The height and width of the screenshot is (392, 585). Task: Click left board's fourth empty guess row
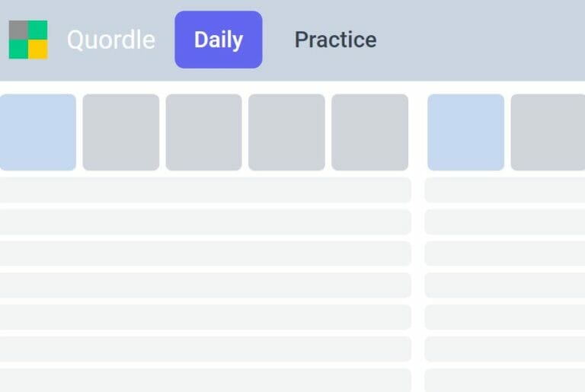pyautogui.click(x=206, y=285)
